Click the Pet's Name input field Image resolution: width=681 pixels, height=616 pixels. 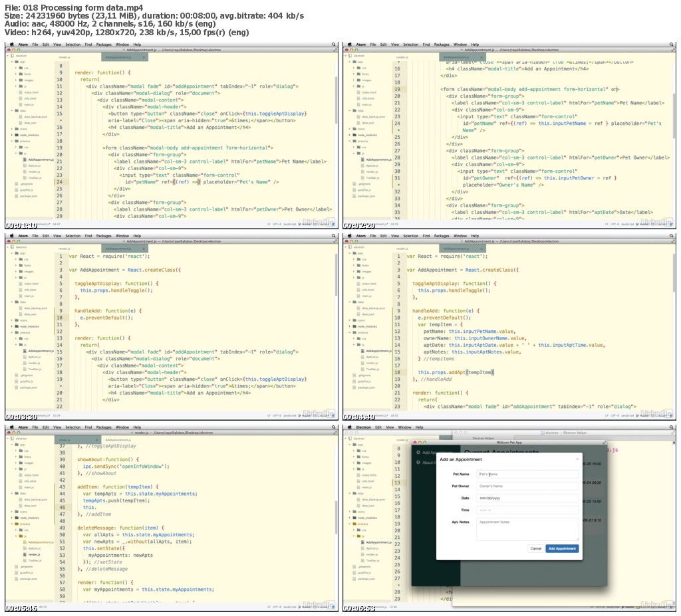click(x=527, y=474)
